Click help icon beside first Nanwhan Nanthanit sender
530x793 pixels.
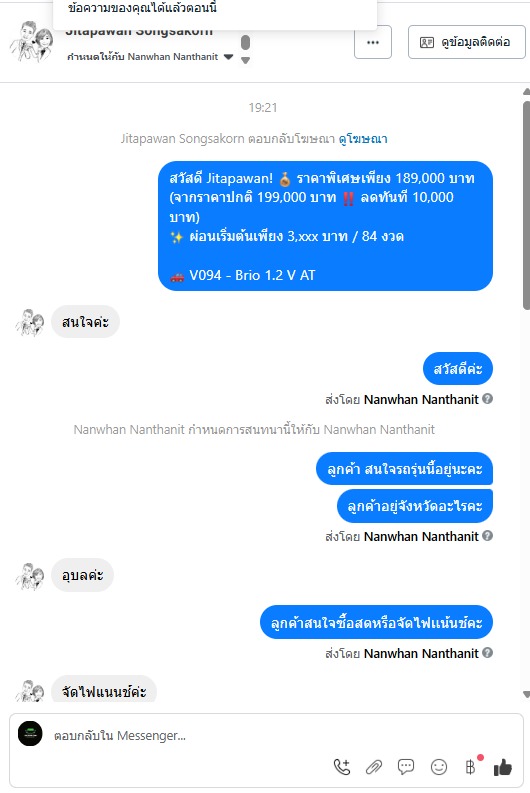(x=487, y=399)
